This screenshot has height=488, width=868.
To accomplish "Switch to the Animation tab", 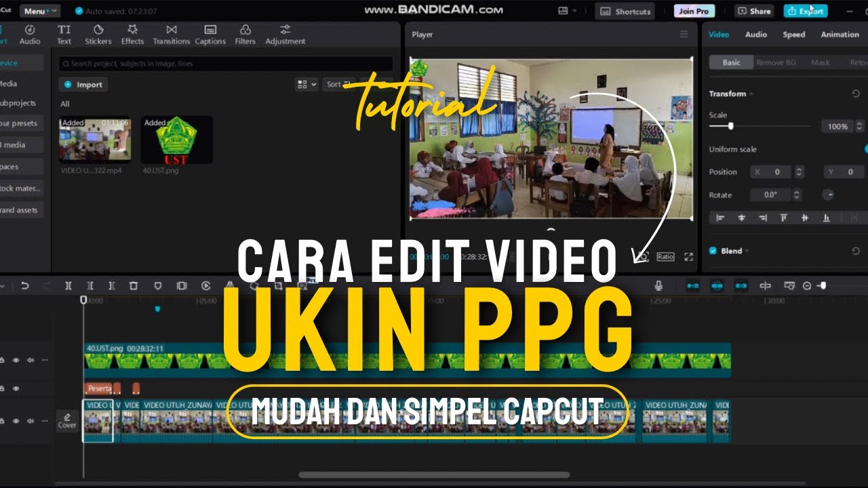I will click(840, 35).
